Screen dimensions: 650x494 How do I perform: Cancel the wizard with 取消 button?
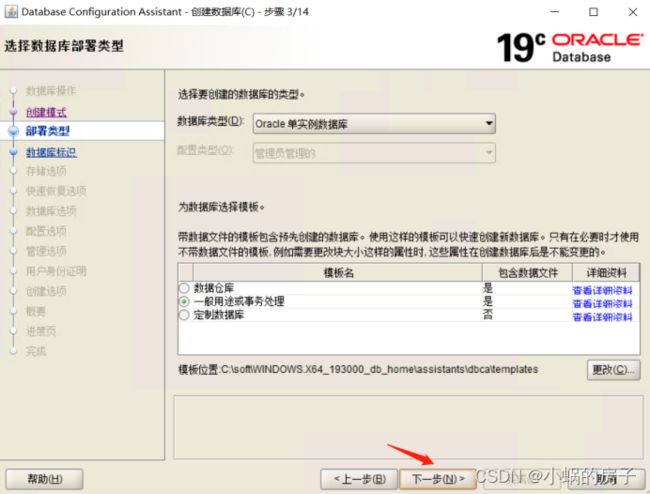pyautogui.click(x=606, y=479)
